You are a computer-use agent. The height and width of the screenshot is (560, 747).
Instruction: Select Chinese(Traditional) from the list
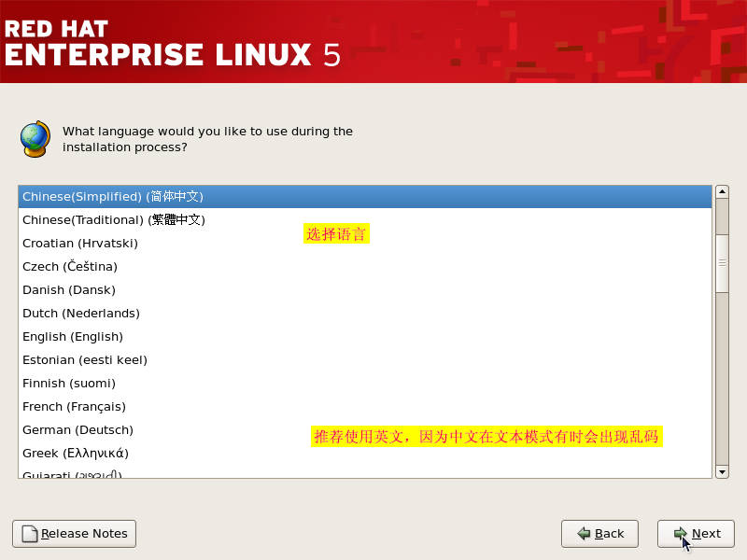point(365,220)
